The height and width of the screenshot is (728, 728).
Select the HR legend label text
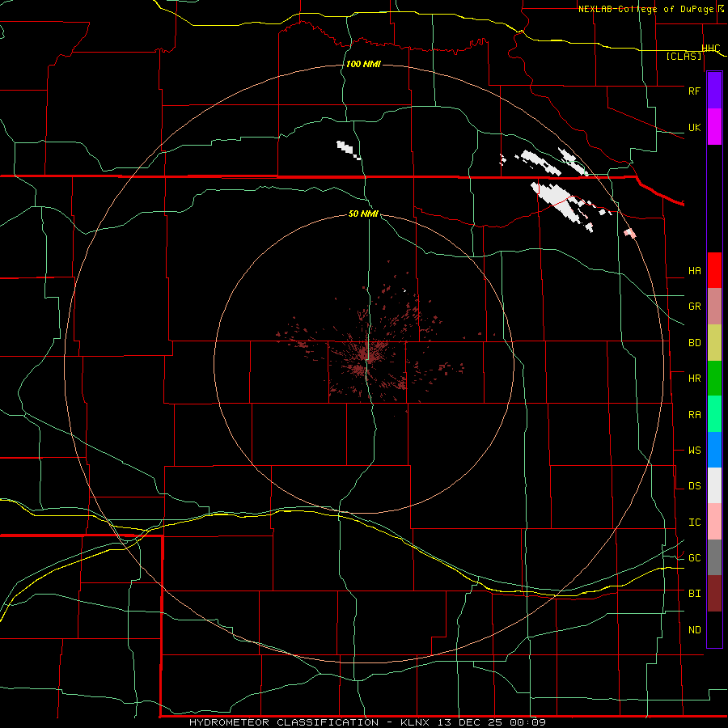pyautogui.click(x=694, y=379)
